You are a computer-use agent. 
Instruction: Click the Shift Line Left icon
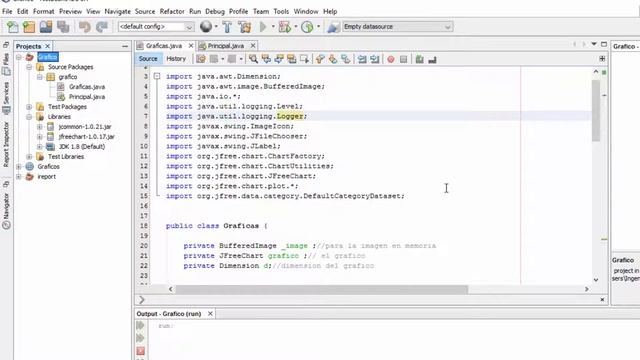click(362, 59)
